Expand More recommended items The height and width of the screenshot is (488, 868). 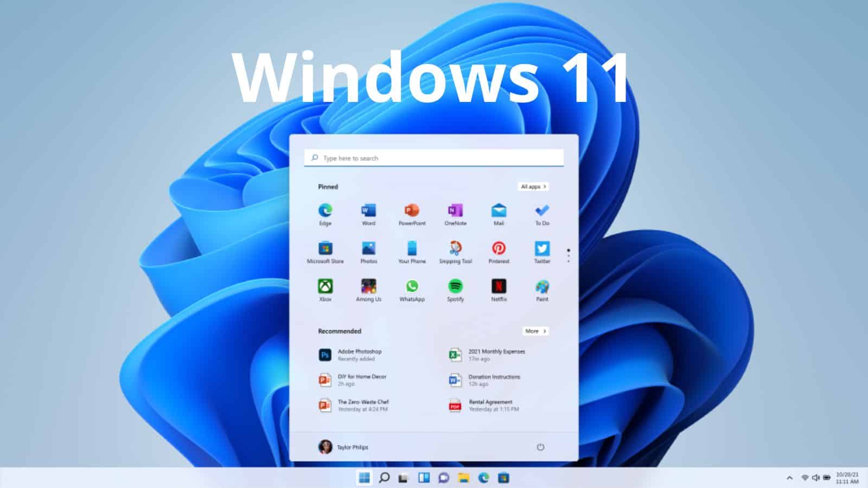(x=535, y=331)
